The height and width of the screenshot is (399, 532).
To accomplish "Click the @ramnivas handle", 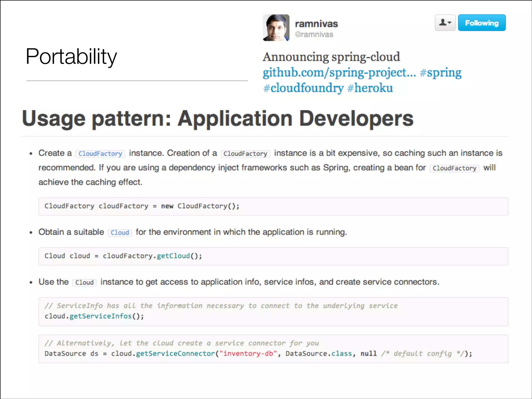I will point(314,35).
